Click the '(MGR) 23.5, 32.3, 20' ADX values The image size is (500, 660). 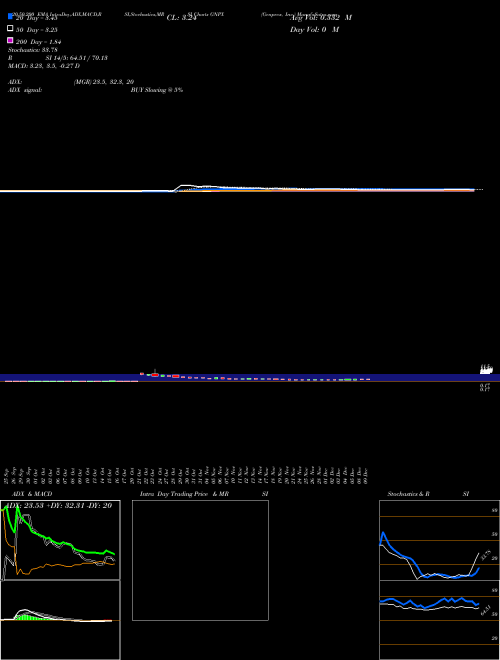pos(104,82)
